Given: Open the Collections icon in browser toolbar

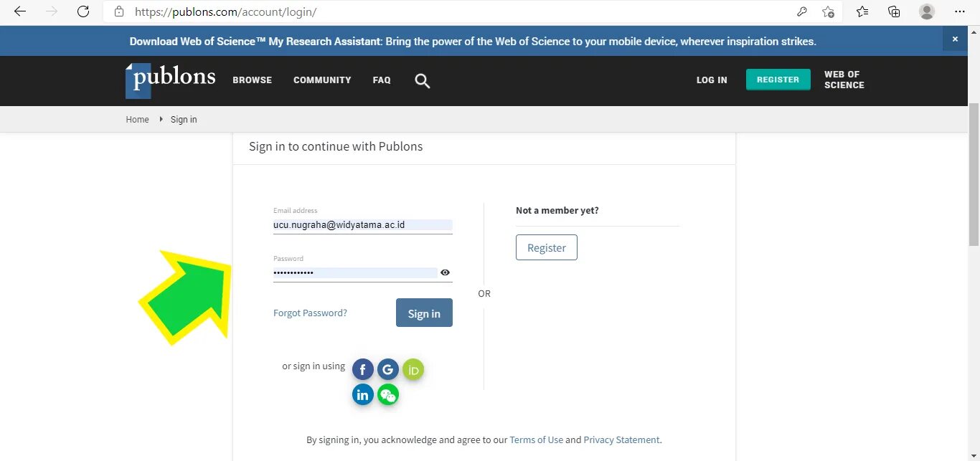Looking at the screenshot, I should tap(894, 11).
